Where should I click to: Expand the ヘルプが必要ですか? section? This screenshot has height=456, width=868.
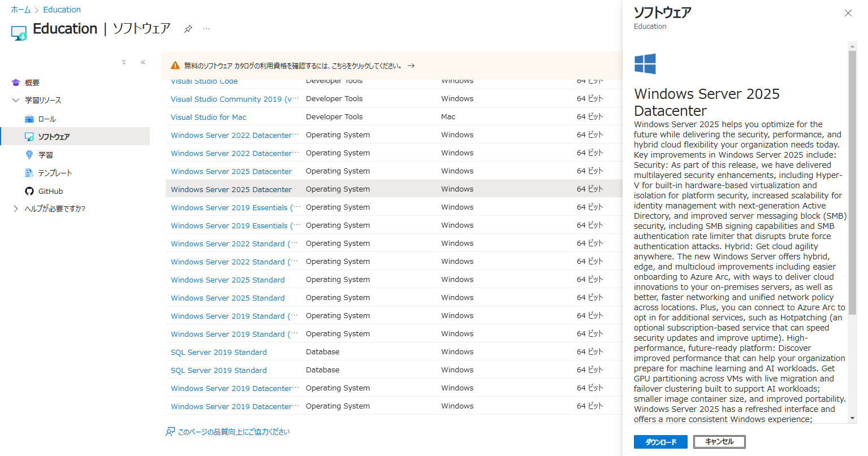16,209
